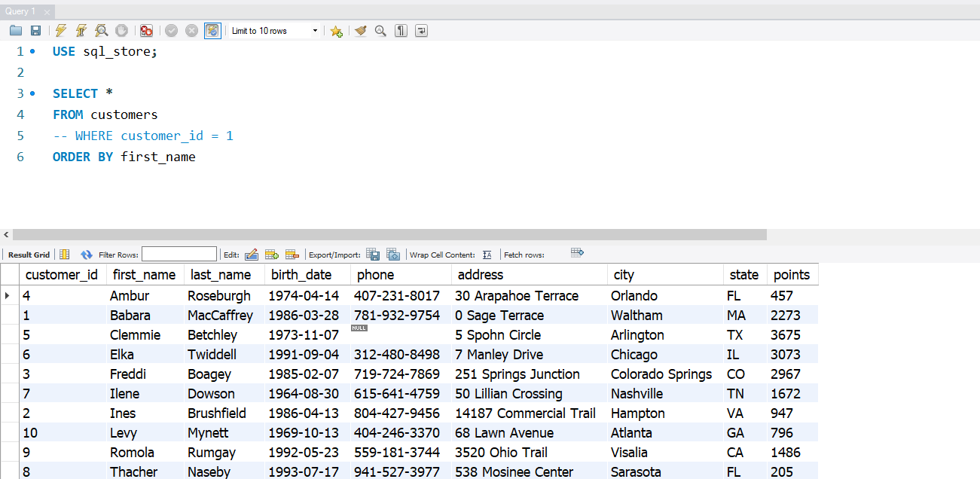
Task: Toggle the result grid form view icon
Action: [65, 255]
